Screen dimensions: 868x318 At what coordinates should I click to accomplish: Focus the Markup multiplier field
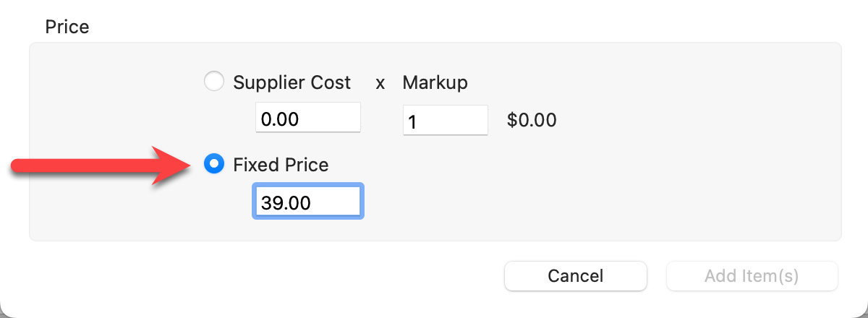pyautogui.click(x=445, y=121)
